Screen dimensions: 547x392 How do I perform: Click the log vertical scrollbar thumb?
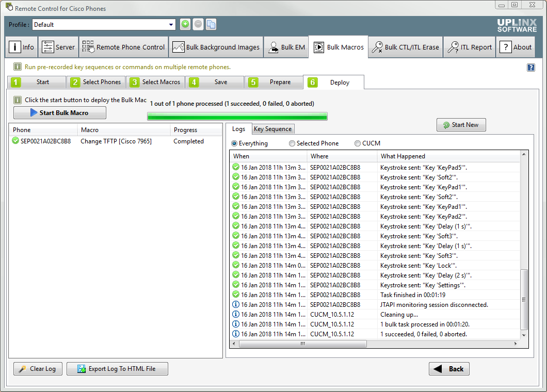click(524, 299)
